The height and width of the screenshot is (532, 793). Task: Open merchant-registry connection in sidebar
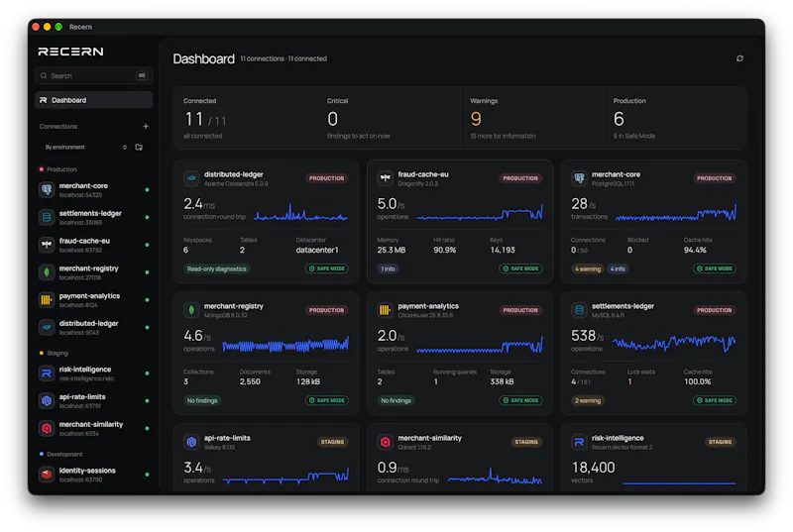coord(93,272)
